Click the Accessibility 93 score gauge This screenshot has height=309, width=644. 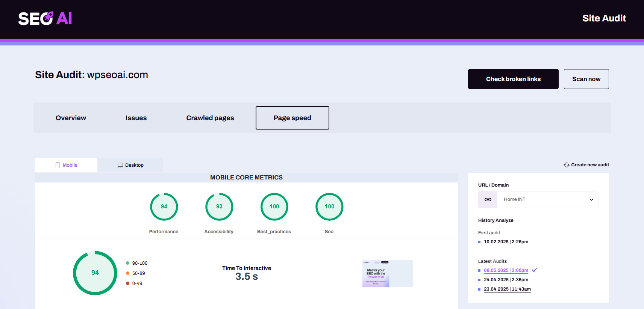[219, 207]
